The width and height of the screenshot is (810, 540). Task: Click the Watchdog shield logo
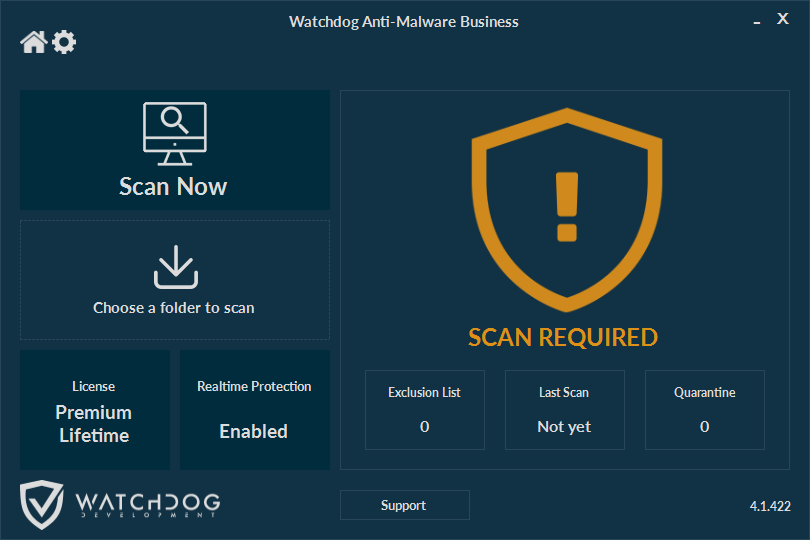point(42,504)
